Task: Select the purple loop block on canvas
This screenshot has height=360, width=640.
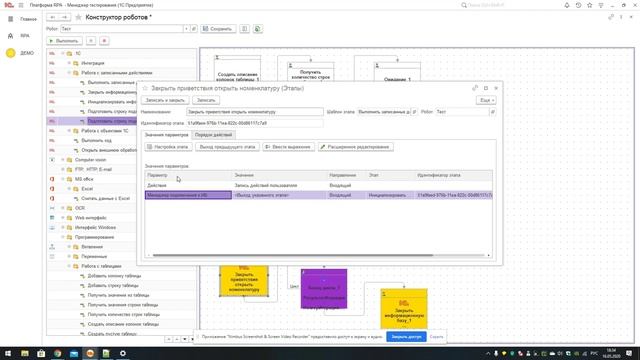Action: tap(324, 289)
